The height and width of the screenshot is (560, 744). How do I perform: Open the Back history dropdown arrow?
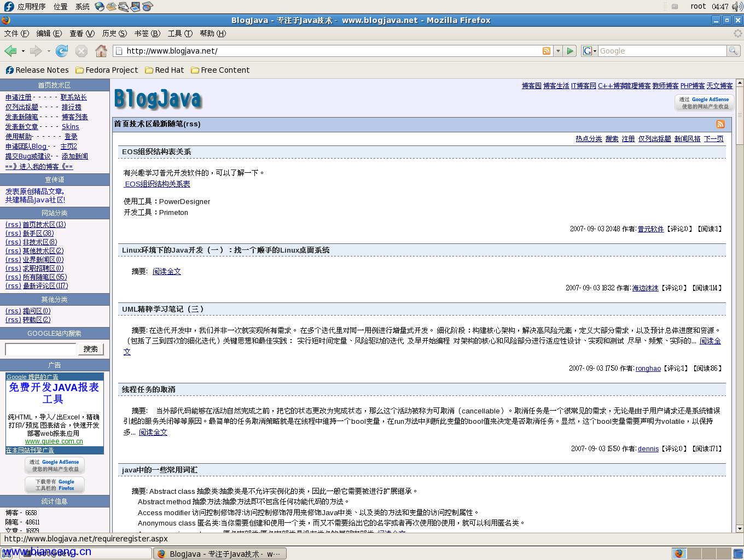click(x=23, y=51)
